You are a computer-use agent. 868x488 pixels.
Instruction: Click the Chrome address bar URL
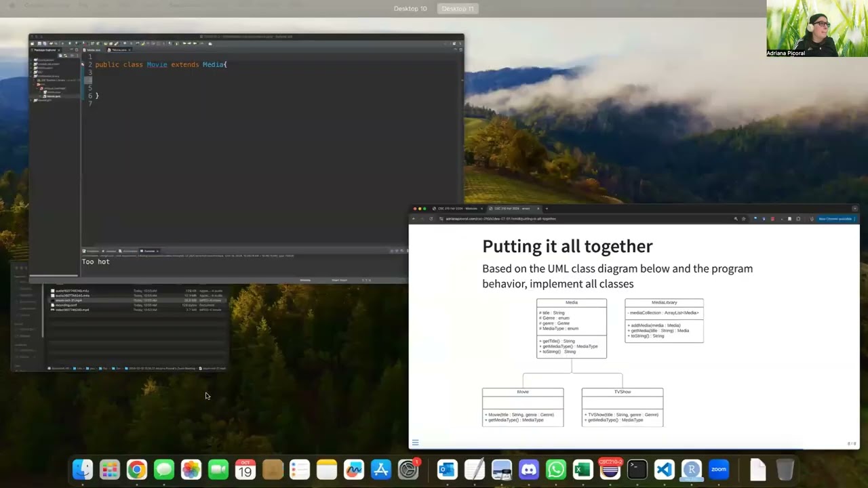502,219
